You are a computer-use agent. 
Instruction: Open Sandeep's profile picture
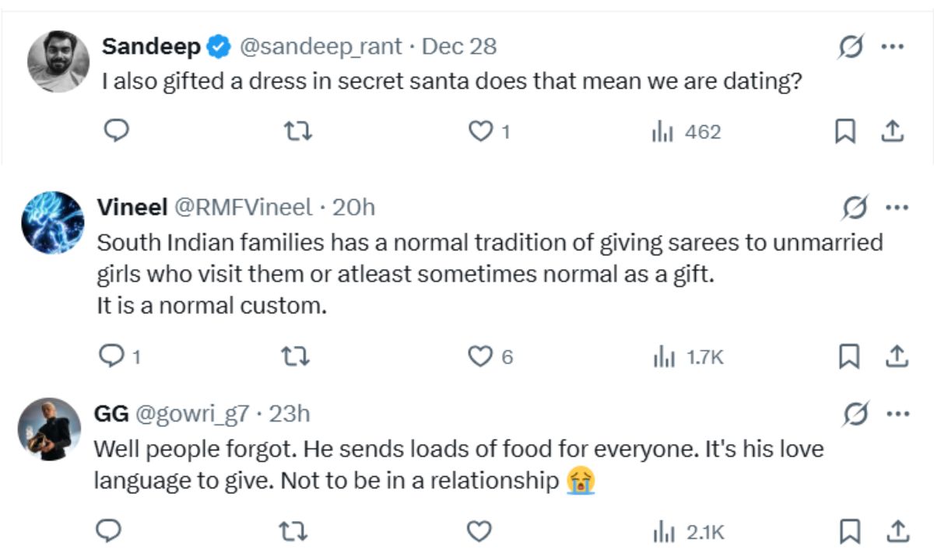58,61
